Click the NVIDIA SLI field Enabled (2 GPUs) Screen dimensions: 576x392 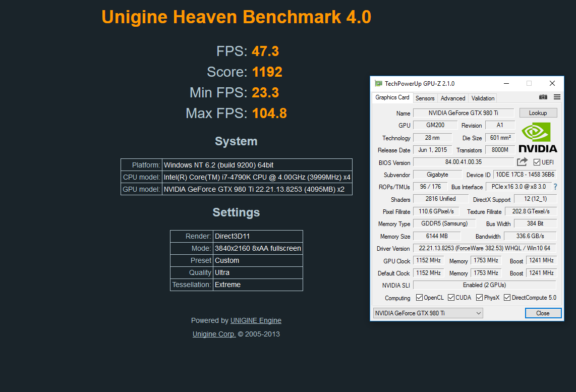(485, 285)
